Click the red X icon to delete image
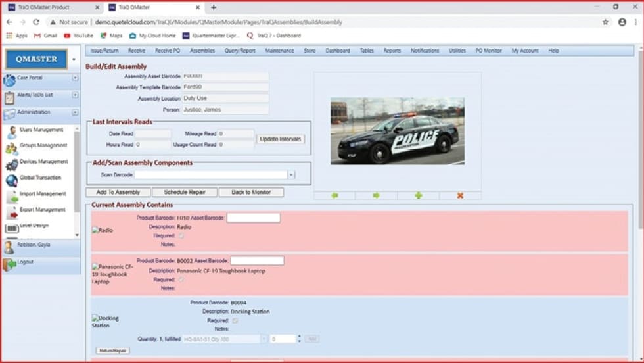 [x=460, y=195]
